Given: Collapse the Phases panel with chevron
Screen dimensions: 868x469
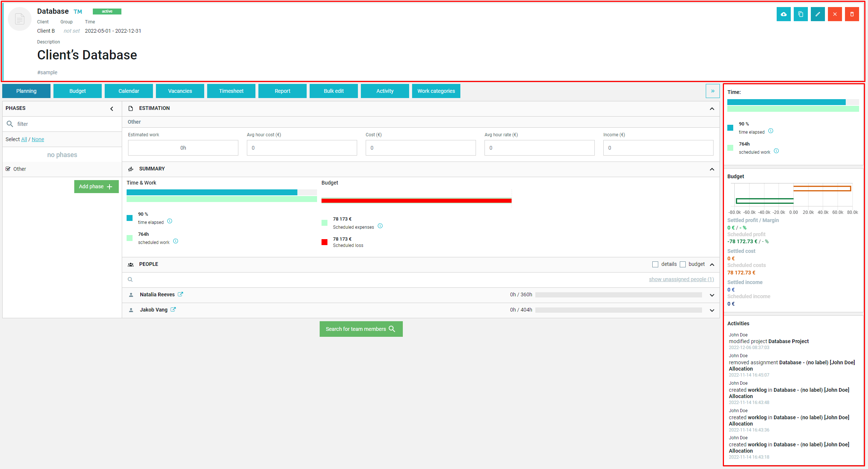Looking at the screenshot, I should (x=112, y=109).
